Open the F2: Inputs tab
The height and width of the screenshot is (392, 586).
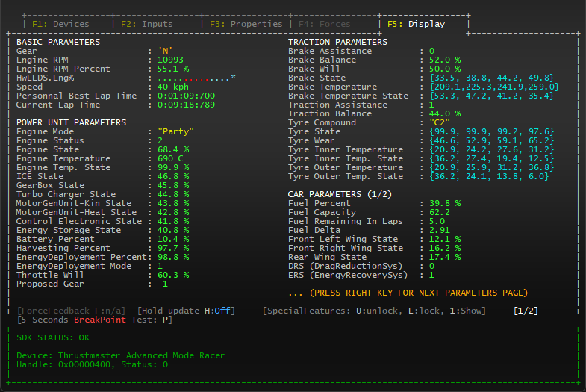147,24
